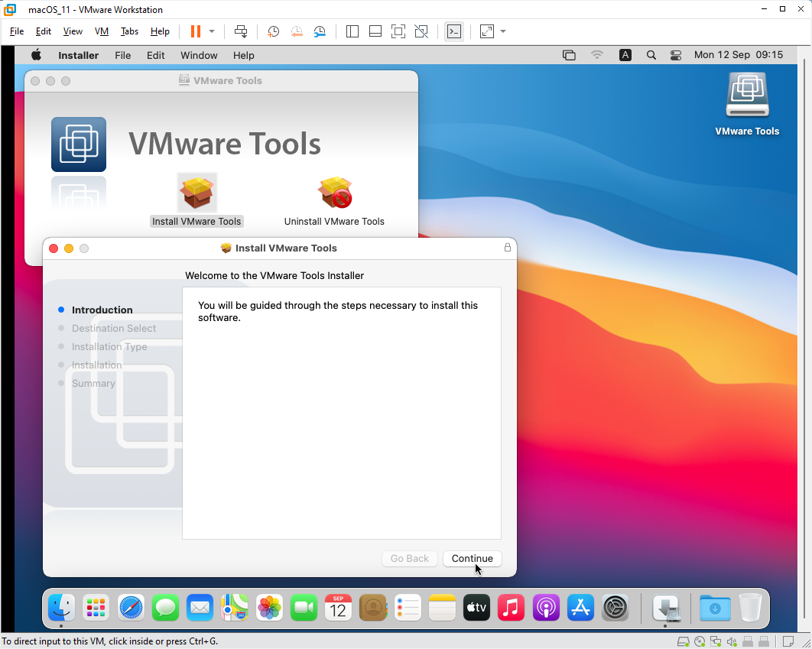Click the Go Back button
Image resolution: width=812 pixels, height=649 pixels.
coord(410,559)
